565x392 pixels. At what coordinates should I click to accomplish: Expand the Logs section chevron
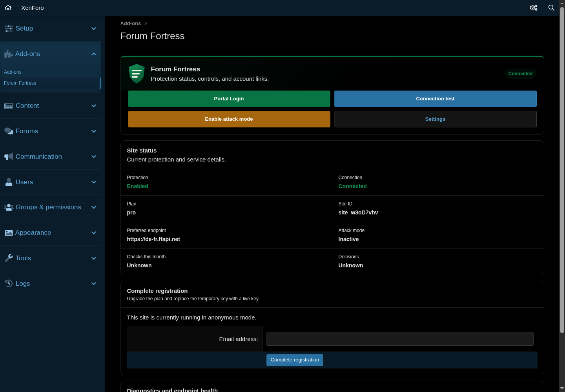[x=94, y=283]
